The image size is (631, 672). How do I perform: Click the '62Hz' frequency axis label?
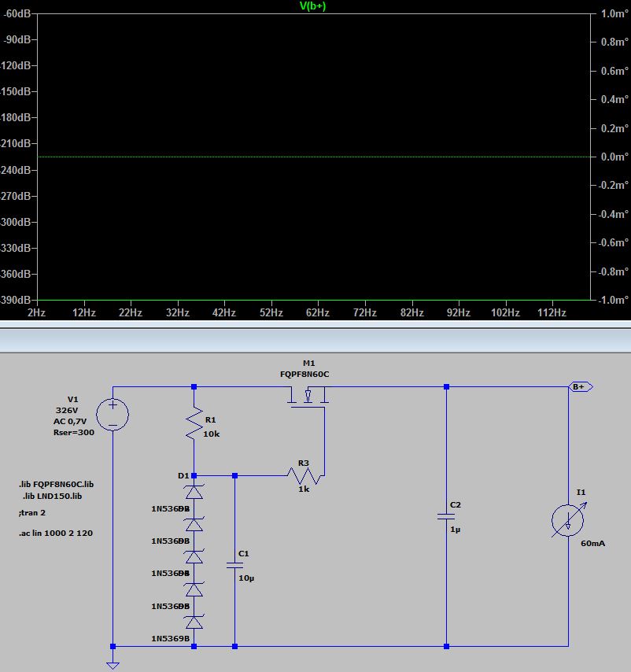pyautogui.click(x=317, y=312)
